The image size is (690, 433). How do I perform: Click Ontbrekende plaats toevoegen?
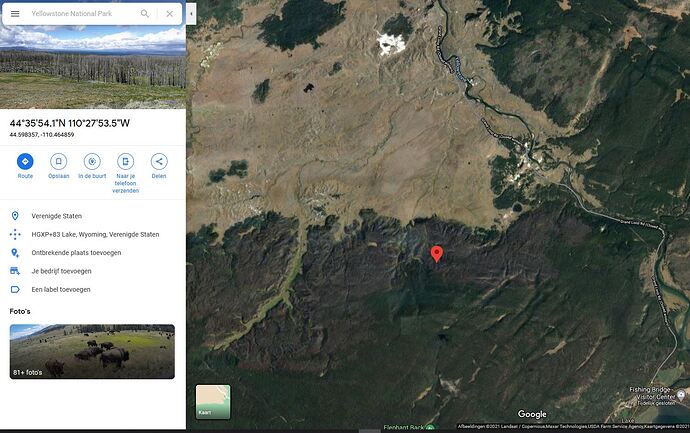pyautogui.click(x=76, y=253)
